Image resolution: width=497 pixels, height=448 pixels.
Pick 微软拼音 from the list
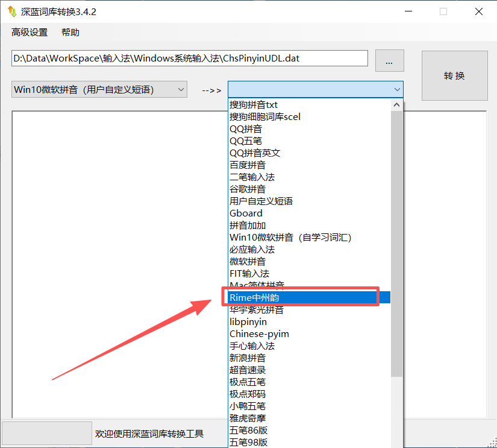pyautogui.click(x=310, y=262)
